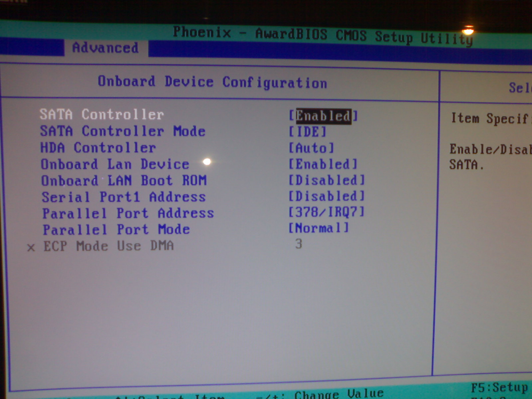Toggle Onboard LAN Boot ROM Disabled value
Screen dimensions: 532x399
[327, 180]
